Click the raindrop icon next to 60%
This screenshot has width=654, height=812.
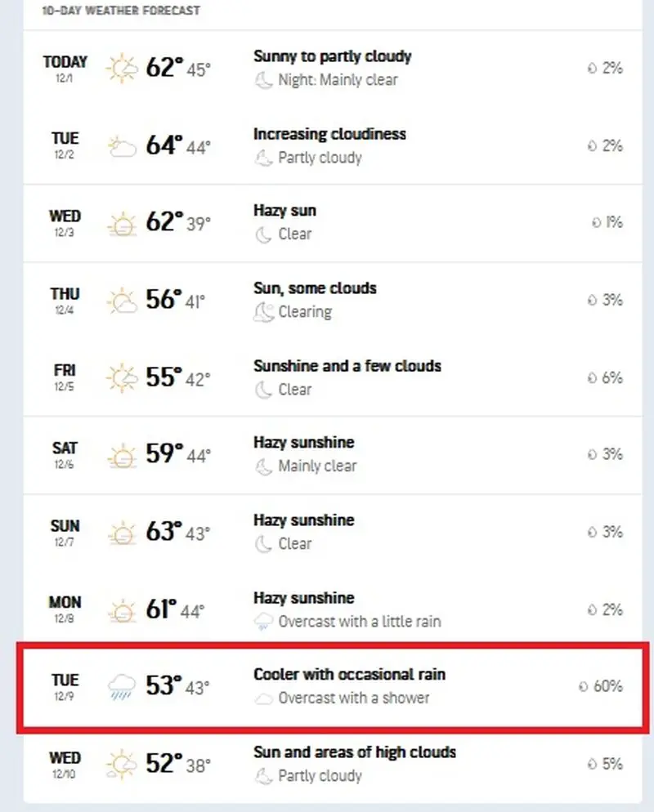pyautogui.click(x=583, y=687)
